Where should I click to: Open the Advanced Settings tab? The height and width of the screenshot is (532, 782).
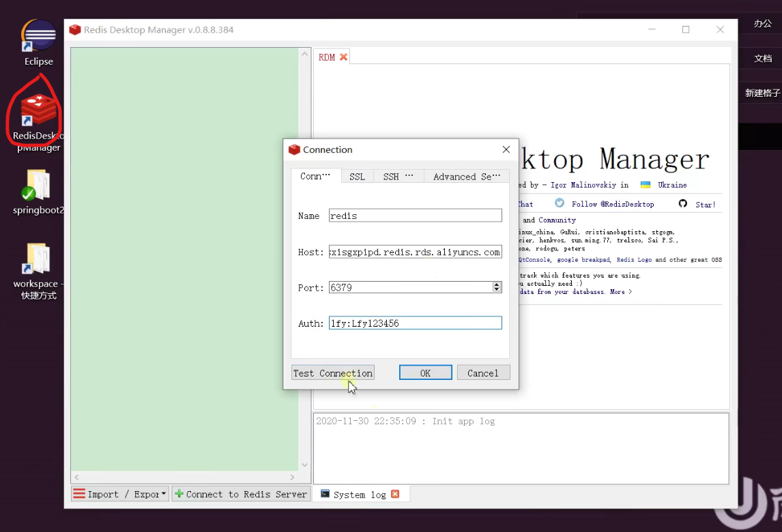pos(466,177)
